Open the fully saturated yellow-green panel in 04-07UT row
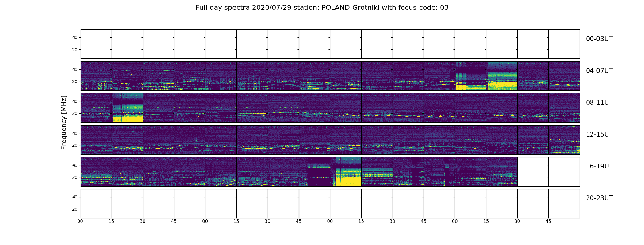The width and height of the screenshot is (644, 245). coord(502,76)
